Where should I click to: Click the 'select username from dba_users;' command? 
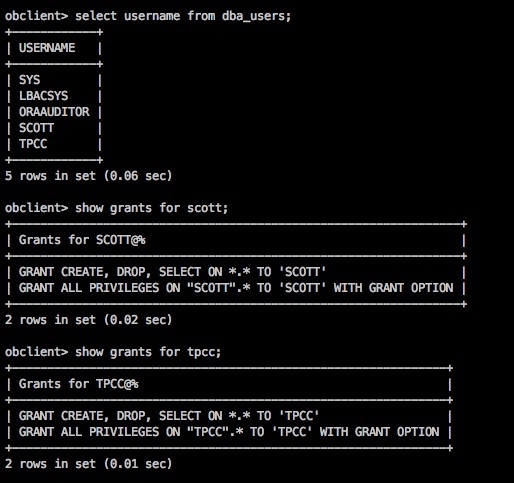point(183,16)
